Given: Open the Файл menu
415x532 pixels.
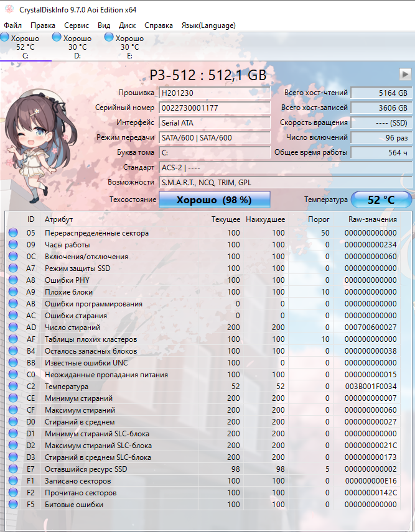Looking at the screenshot, I should tap(12, 25).
